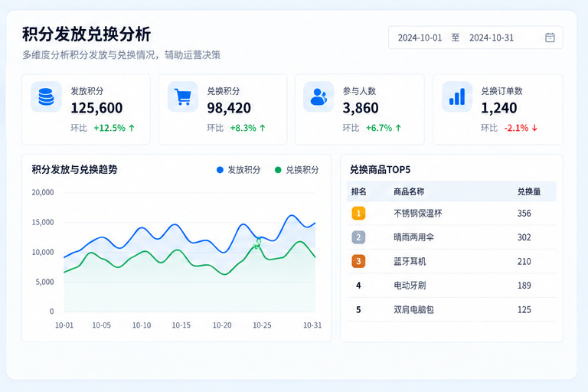Viewport: 588px width, 392px height.
Task: Sort by the 兑换量 column header
Action: 529,191
